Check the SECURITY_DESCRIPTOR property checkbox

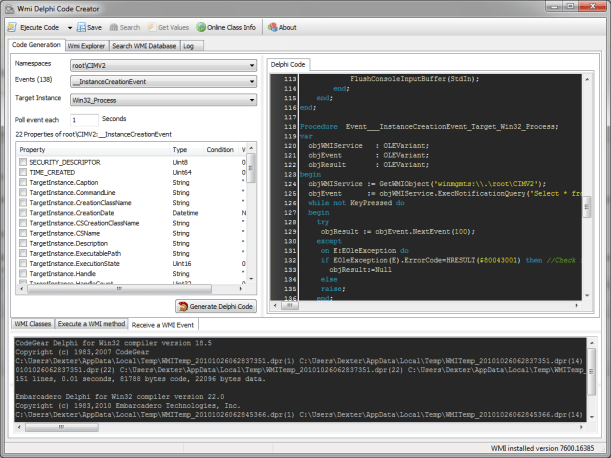pos(22,162)
